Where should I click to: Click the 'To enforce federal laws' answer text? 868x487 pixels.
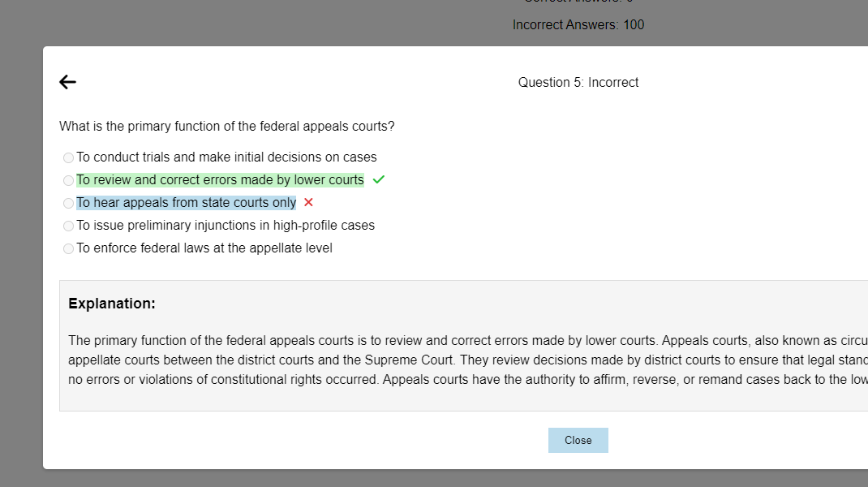click(204, 248)
